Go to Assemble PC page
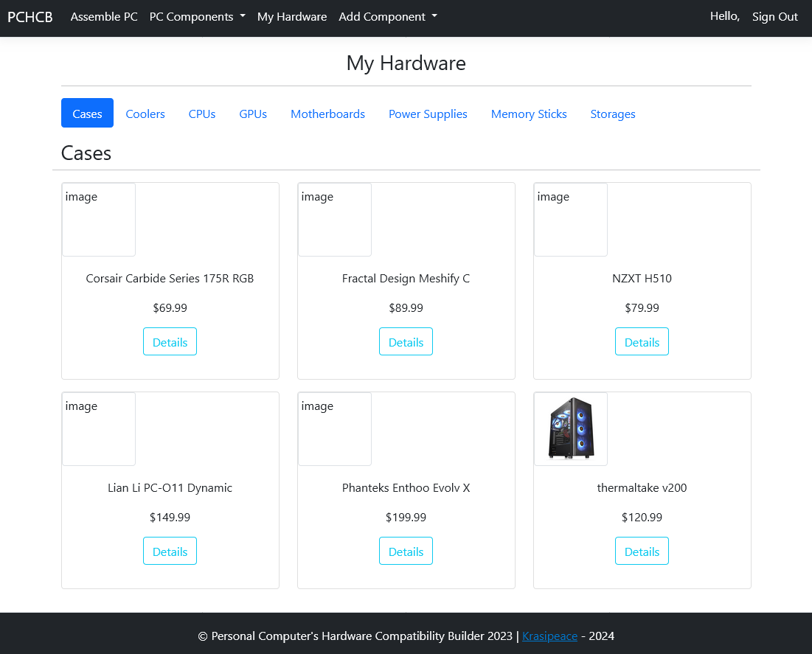 [104, 16]
